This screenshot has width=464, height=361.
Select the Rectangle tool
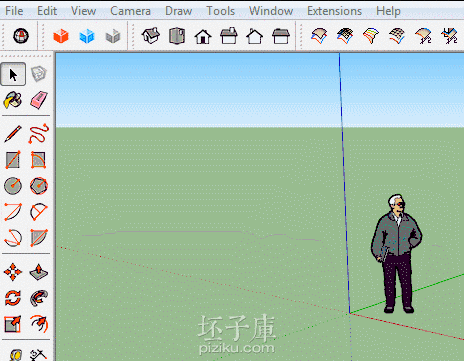click(x=13, y=160)
